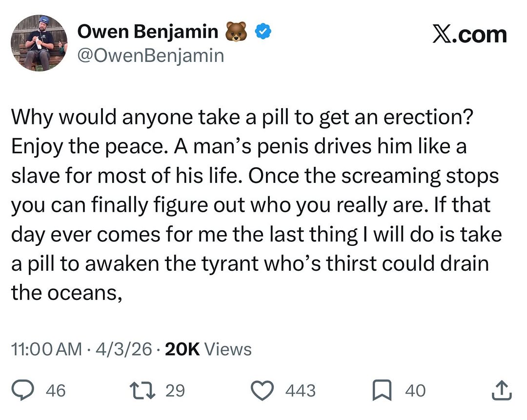Open Owen Benjamin's profile picture
This screenshot has height=420, width=527.
click(39, 43)
